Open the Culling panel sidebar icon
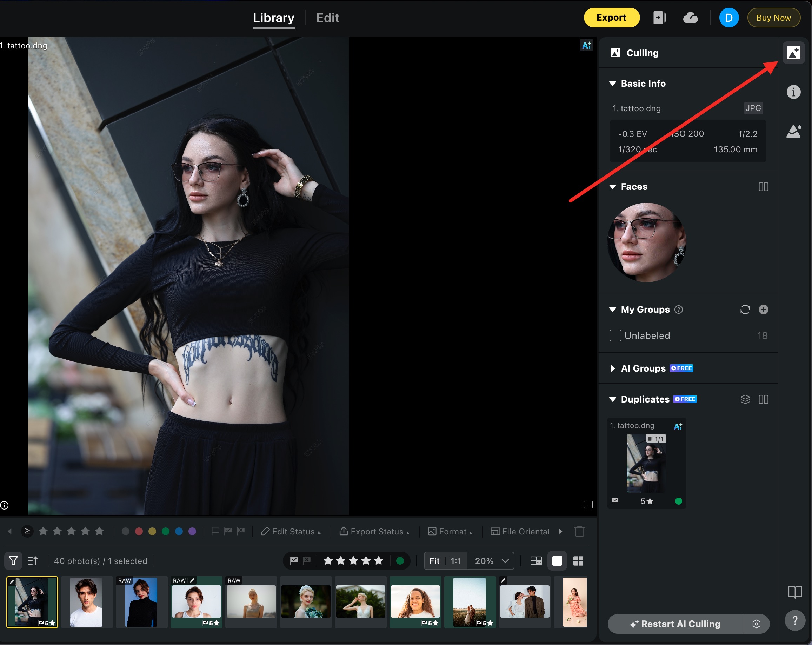Screen dimensions: 812x645 point(793,53)
